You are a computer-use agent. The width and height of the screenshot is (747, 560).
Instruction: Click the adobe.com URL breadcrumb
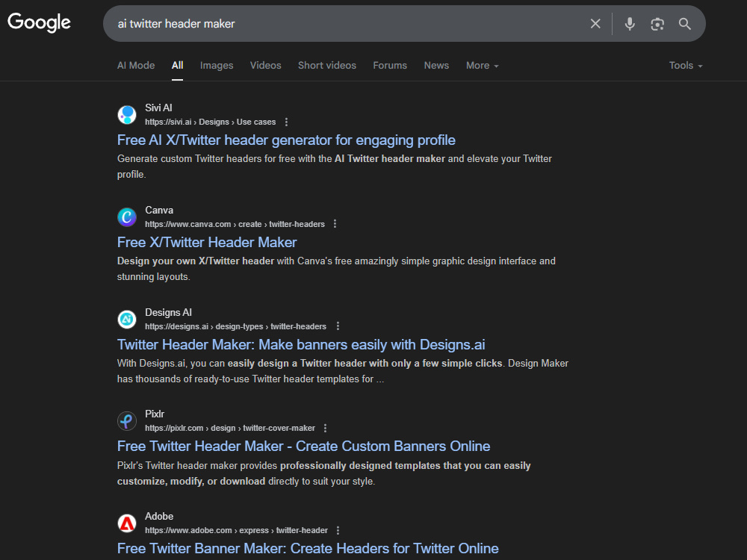pos(236,530)
